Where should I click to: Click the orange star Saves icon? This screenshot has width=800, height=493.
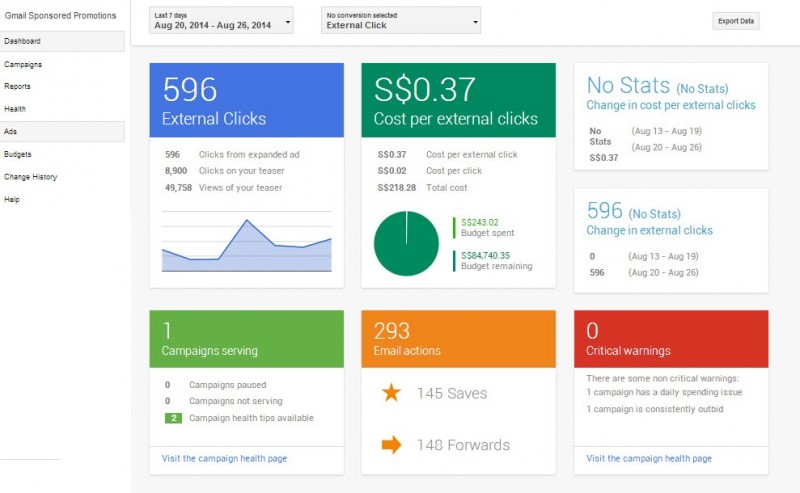click(391, 392)
